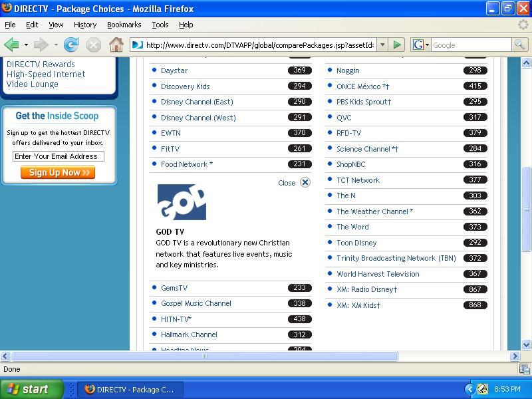
Task: Open the File menu
Action: [x=10, y=25]
